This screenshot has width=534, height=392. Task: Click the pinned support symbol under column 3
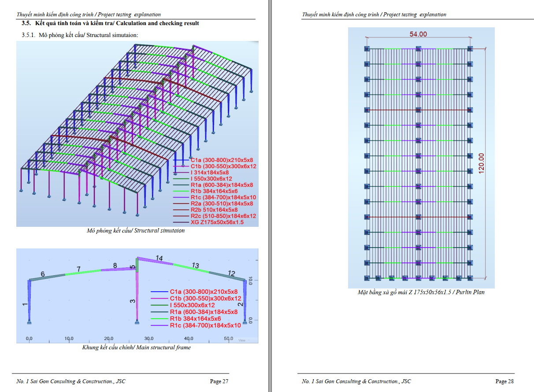point(137,322)
